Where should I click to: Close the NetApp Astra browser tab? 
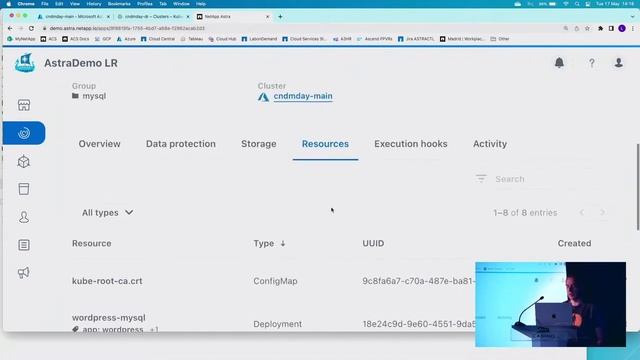(267, 17)
